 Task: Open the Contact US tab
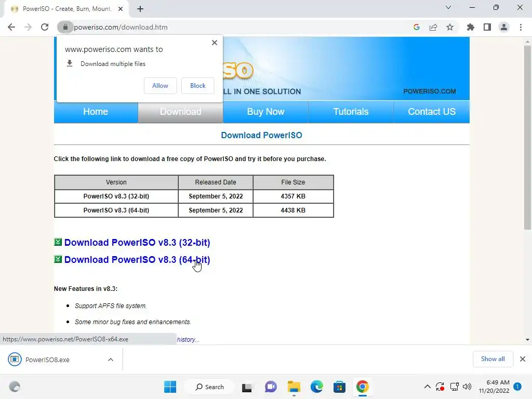432,112
